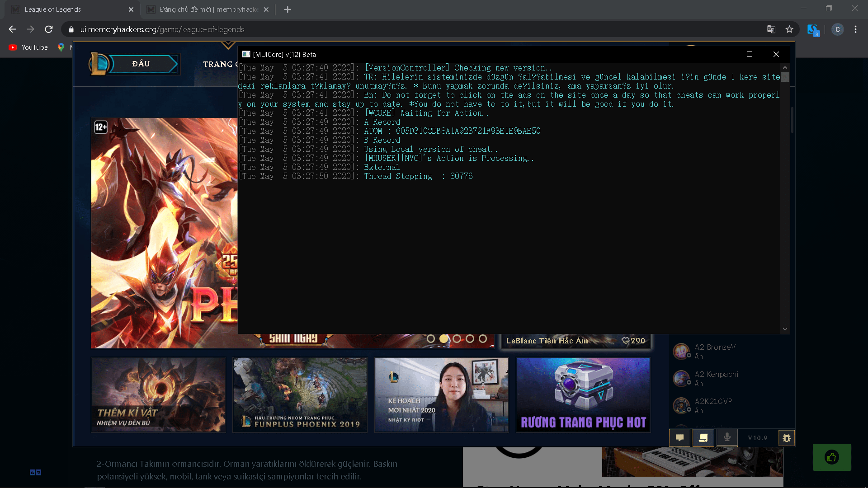Select the first carousel dot
Image resolution: width=868 pixels, height=488 pixels.
[x=431, y=339]
